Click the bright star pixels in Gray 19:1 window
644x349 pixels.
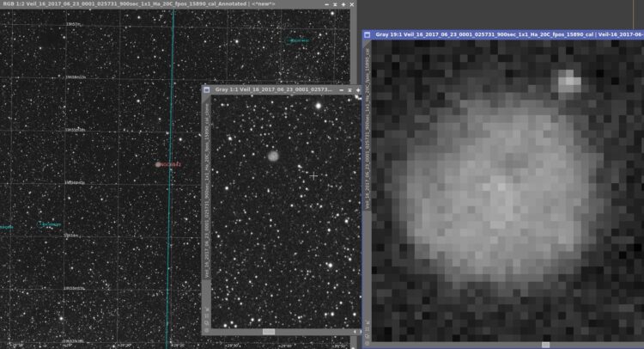(568, 80)
